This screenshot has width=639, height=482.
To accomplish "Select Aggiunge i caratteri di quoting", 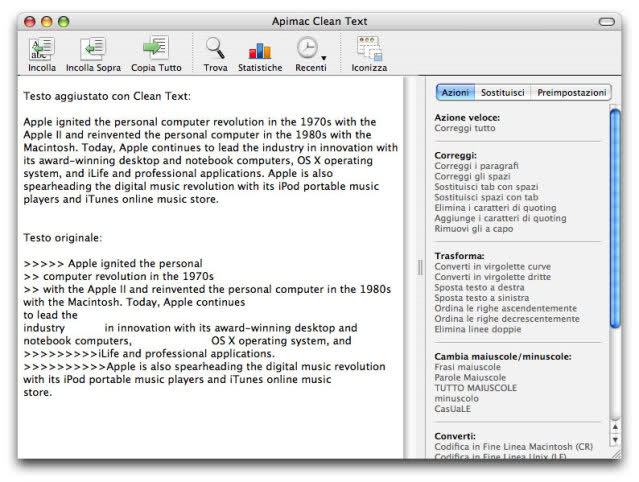I will pyautogui.click(x=500, y=218).
